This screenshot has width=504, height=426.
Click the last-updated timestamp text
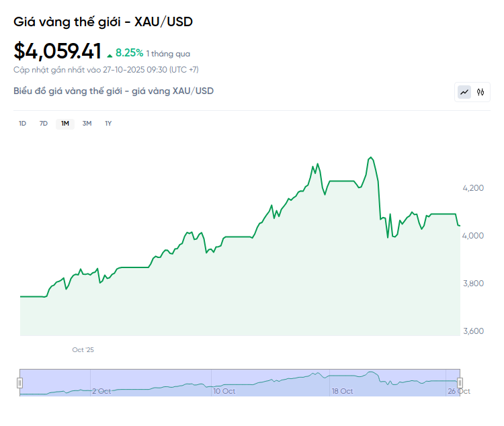click(x=106, y=69)
